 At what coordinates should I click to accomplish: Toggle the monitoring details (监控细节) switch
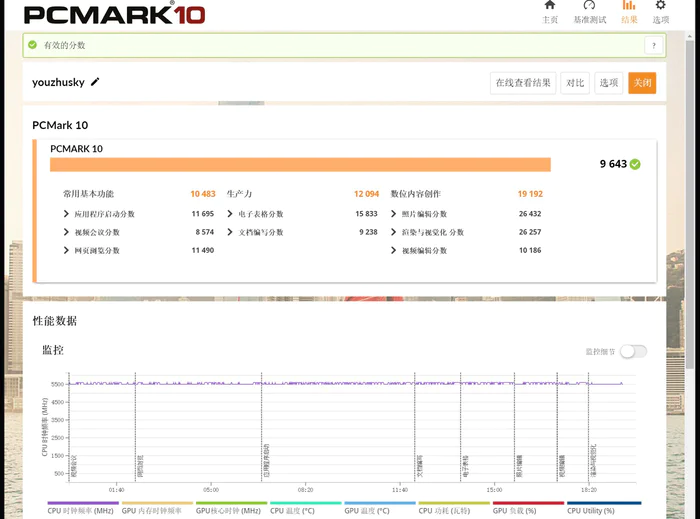pos(633,351)
